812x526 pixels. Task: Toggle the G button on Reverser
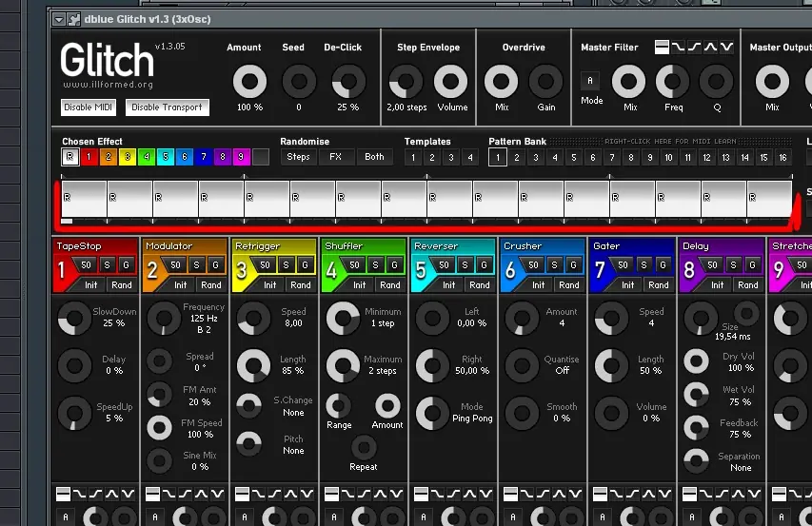point(485,264)
